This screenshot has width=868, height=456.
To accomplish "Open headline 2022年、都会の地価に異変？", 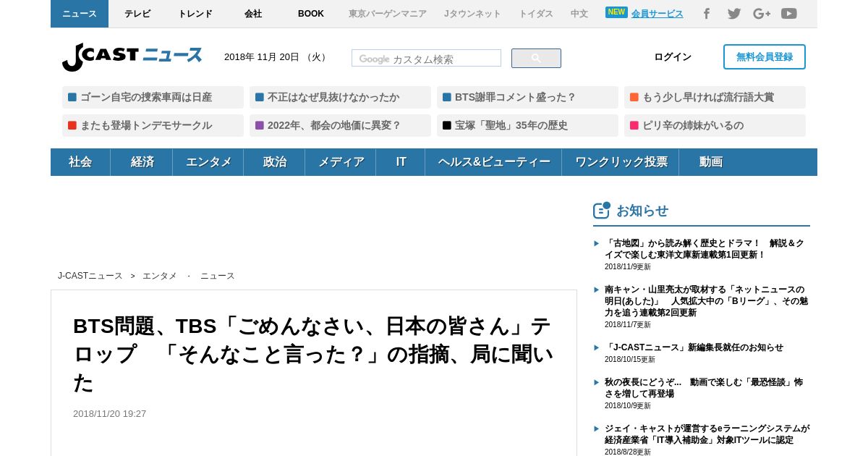I will (x=340, y=125).
